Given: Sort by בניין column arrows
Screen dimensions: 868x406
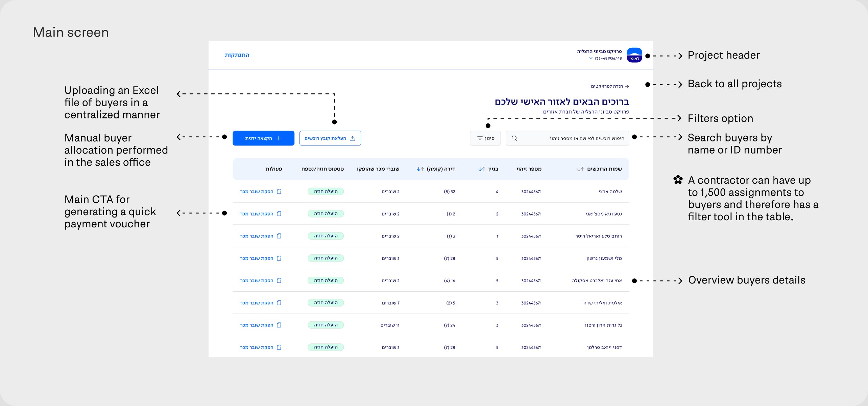Looking at the screenshot, I should click(482, 169).
